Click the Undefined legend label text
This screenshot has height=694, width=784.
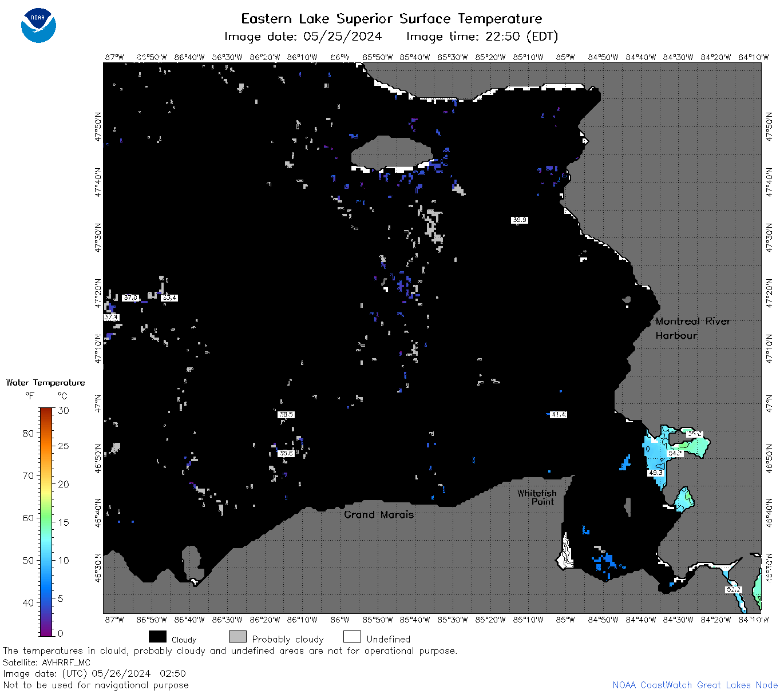389,639
